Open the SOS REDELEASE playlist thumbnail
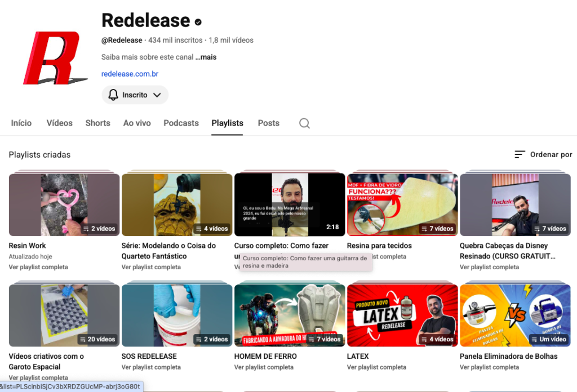The image size is (577, 392). click(x=177, y=315)
